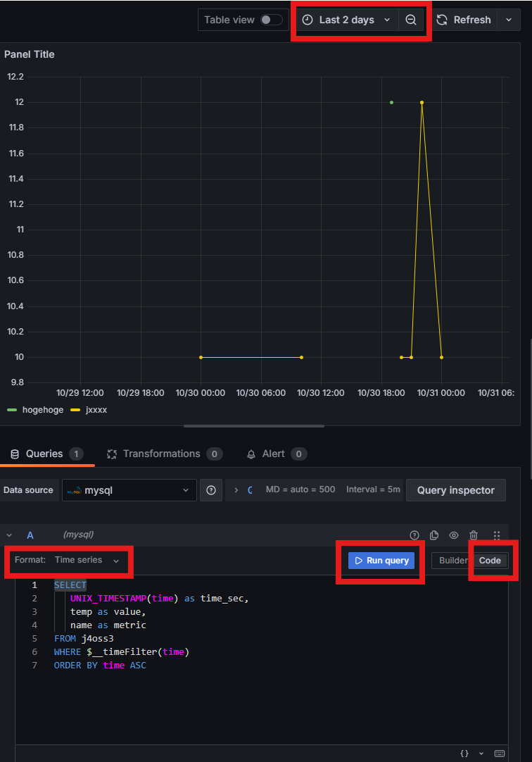This screenshot has height=762, width=532.
Task: Collapse the query A row chevron
Action: coord(9,535)
